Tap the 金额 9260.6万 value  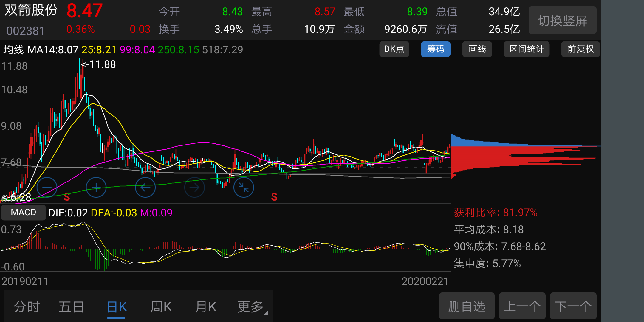405,29
